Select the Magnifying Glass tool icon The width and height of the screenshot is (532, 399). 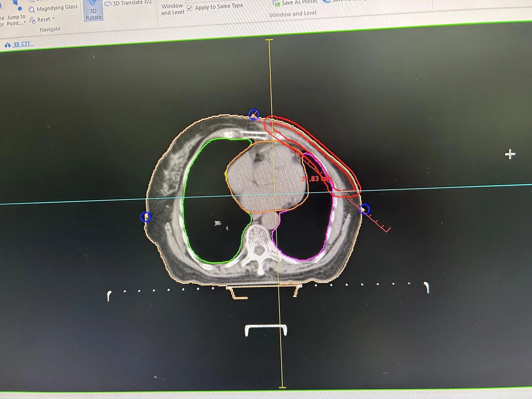(31, 10)
